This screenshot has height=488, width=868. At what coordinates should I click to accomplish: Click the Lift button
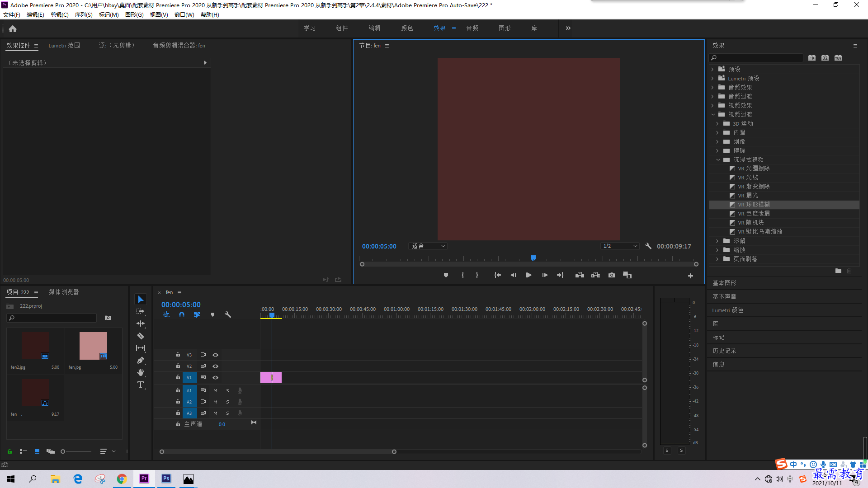pos(580,275)
